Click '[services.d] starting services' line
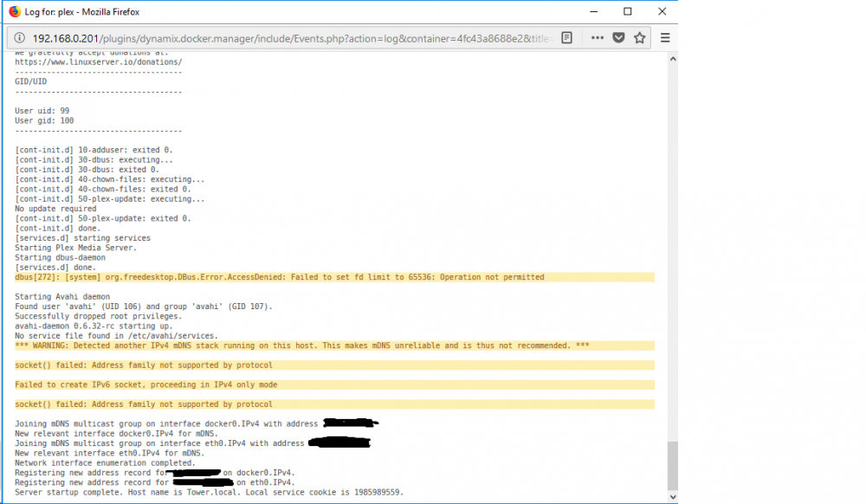The height and width of the screenshot is (504, 866). coord(83,238)
